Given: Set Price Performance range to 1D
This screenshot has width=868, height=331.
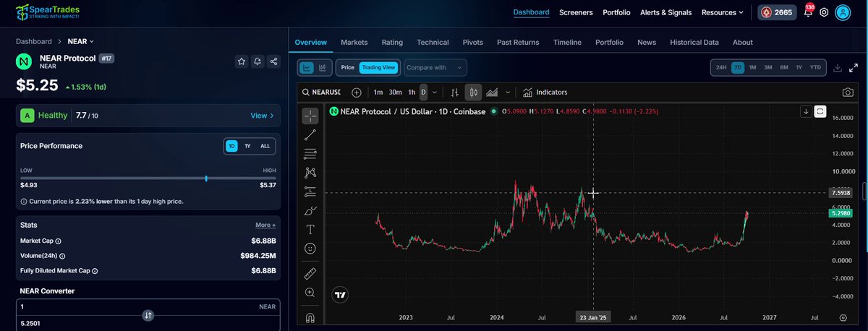Looking at the screenshot, I should (231, 146).
